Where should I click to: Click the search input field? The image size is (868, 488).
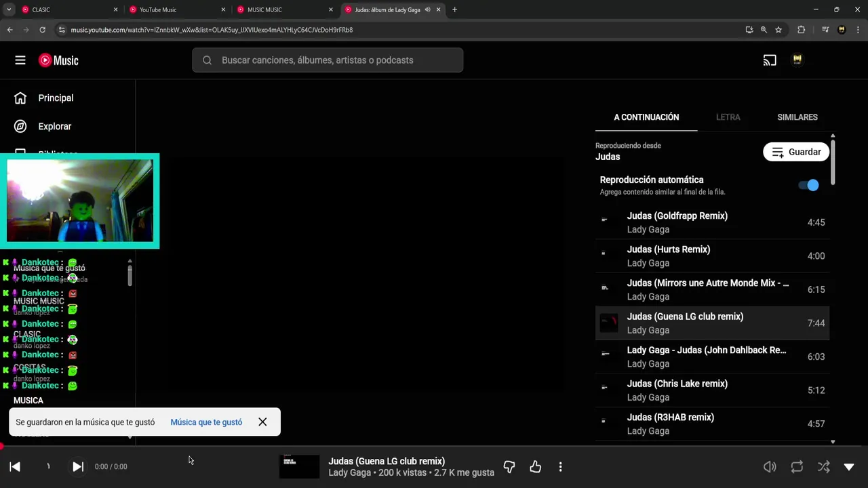[x=328, y=60]
